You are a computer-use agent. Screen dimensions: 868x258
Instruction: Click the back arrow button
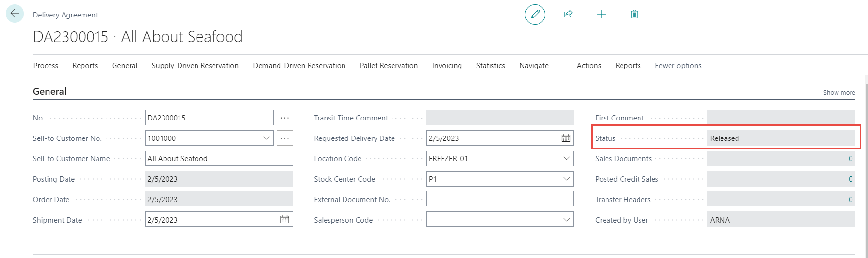15,14
